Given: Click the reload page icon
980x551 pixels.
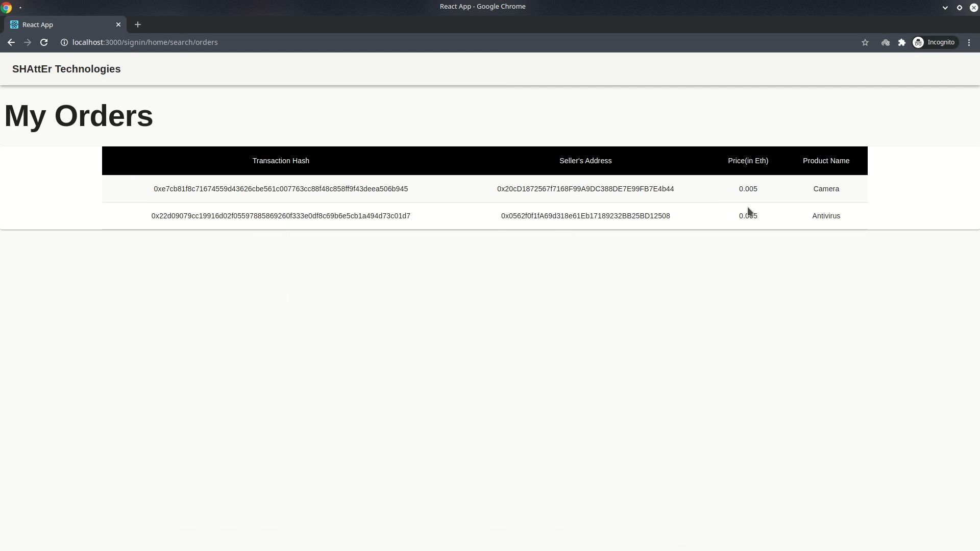Looking at the screenshot, I should 44,42.
